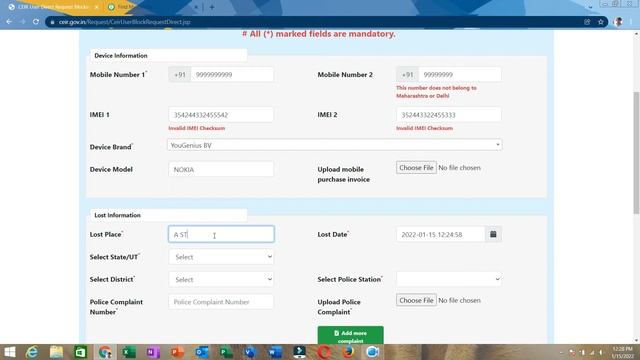Click the Police Complaint Number field
This screenshot has height=360, width=640.
(221, 302)
